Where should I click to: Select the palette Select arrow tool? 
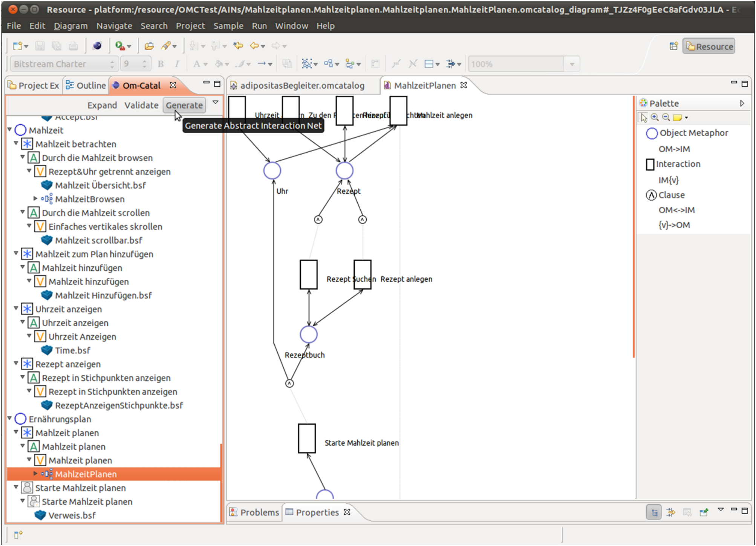pos(644,118)
